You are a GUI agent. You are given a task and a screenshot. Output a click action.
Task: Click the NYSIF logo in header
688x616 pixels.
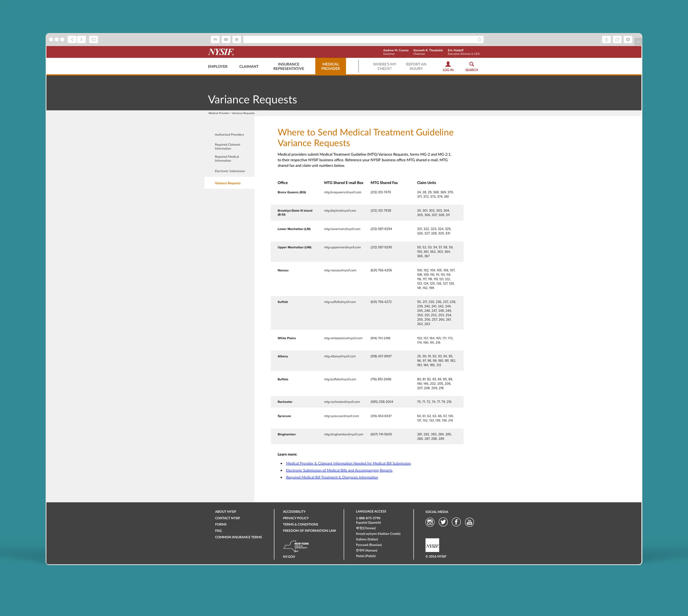221,52
